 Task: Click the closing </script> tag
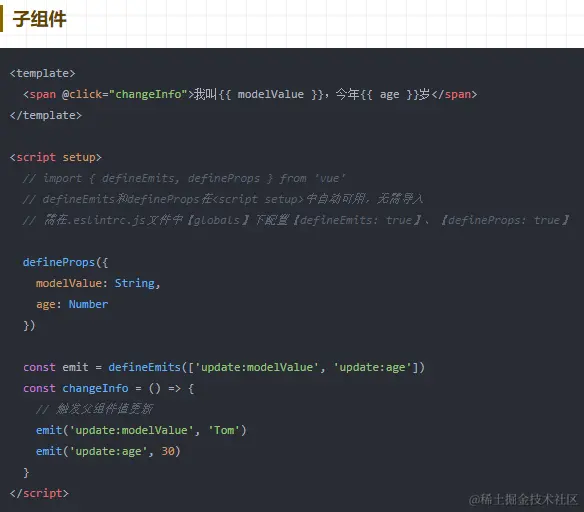click(x=39, y=493)
